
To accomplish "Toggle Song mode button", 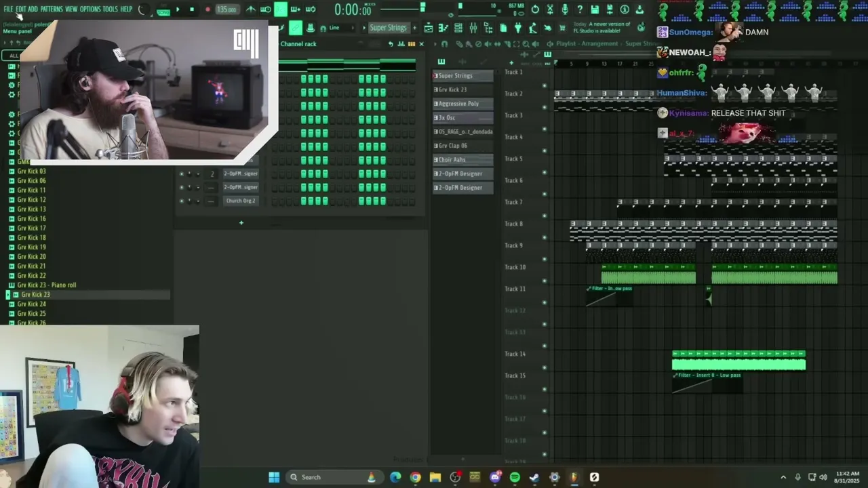I will (163, 12).
